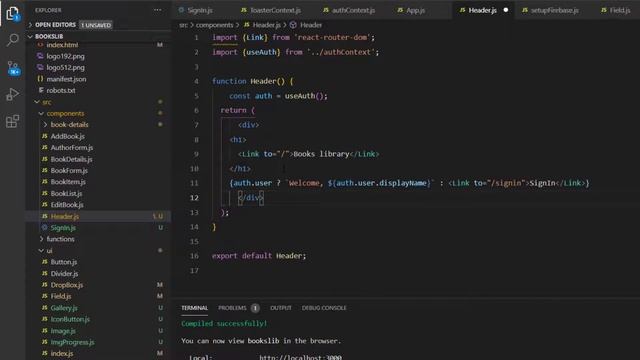Place cursor on line 12 closing div
This screenshot has height=360, width=640.
(251, 198)
